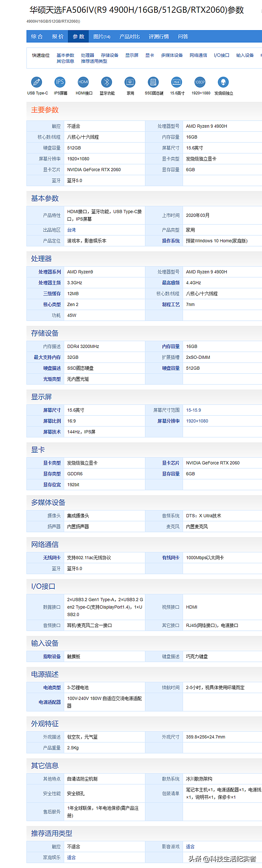The width and height of the screenshot is (262, 868).
Task: Open the 问答 tab
Action: point(183,36)
